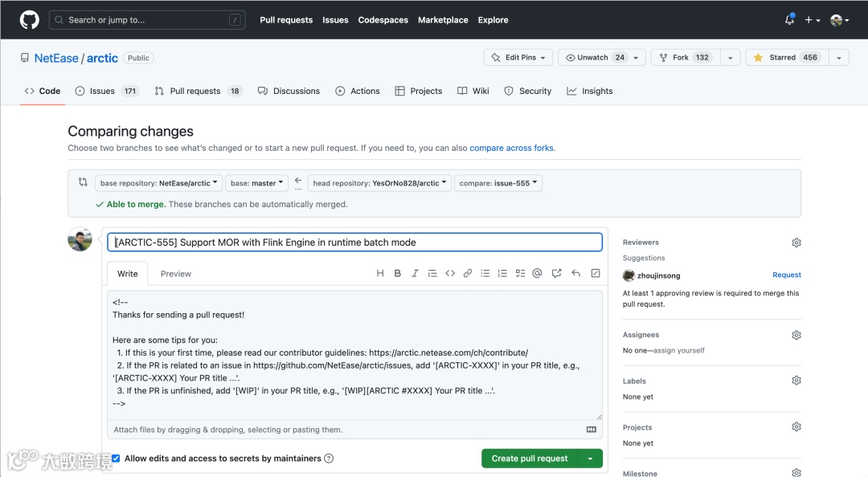
Task: Follow the compare across forks link
Action: point(511,148)
